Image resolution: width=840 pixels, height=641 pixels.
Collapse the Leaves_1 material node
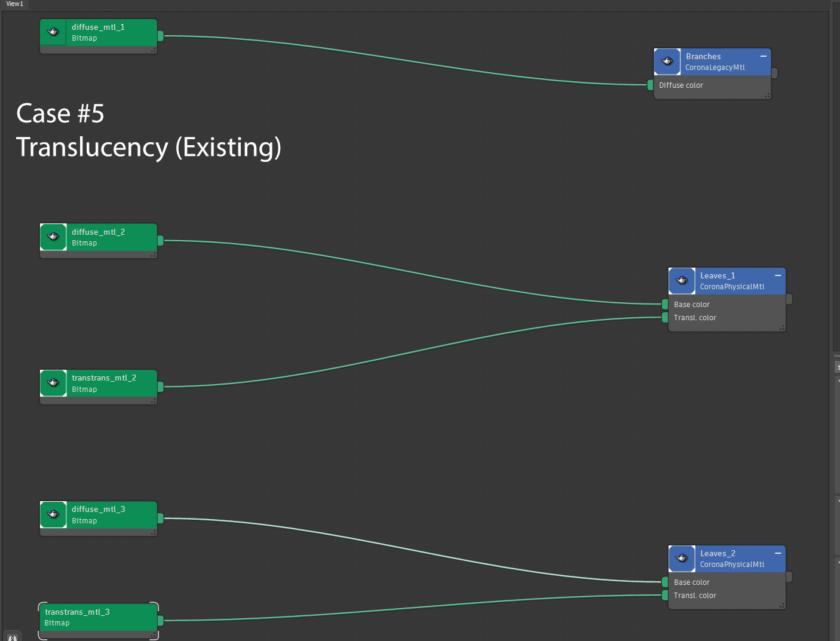pos(778,275)
